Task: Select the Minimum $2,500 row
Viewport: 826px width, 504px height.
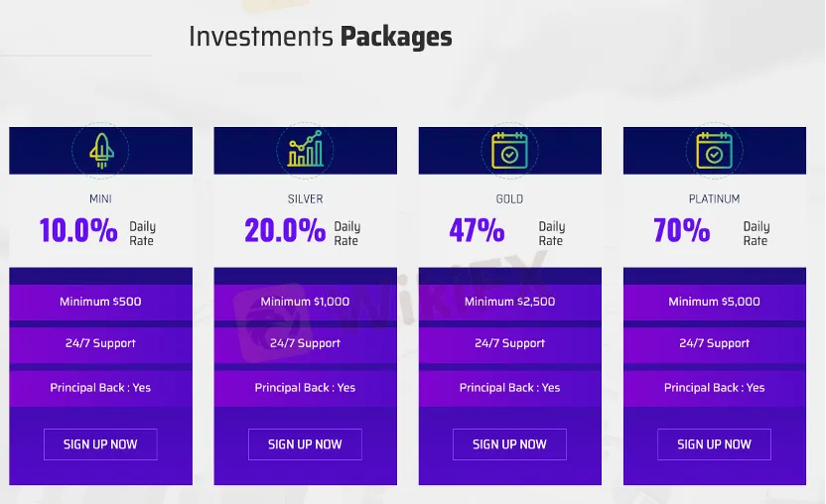Action: coord(509,302)
